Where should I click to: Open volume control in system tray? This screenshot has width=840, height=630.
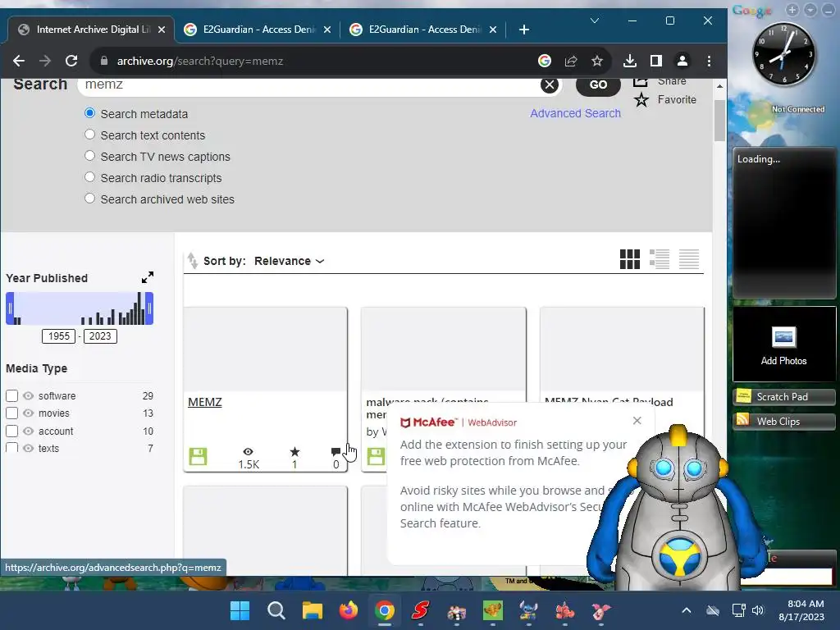coord(757,610)
